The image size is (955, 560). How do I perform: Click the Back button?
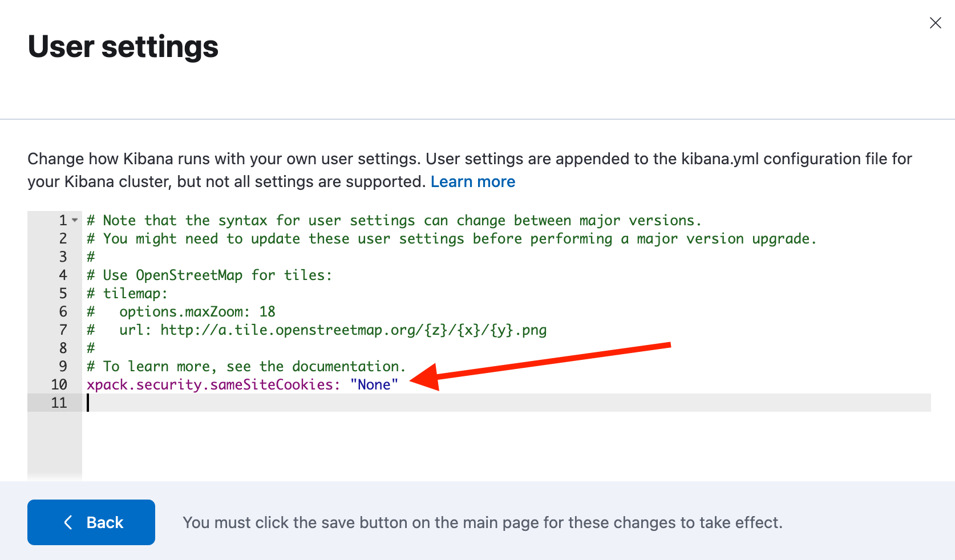[x=91, y=522]
